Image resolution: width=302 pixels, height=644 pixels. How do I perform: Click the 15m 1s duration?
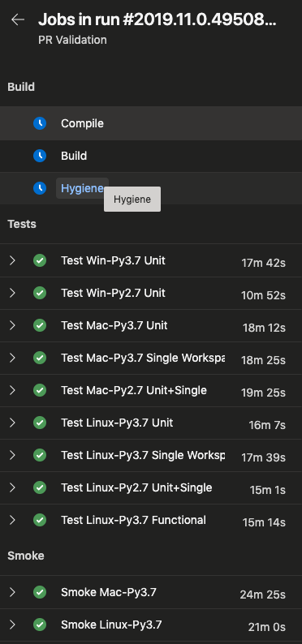[x=267, y=490]
